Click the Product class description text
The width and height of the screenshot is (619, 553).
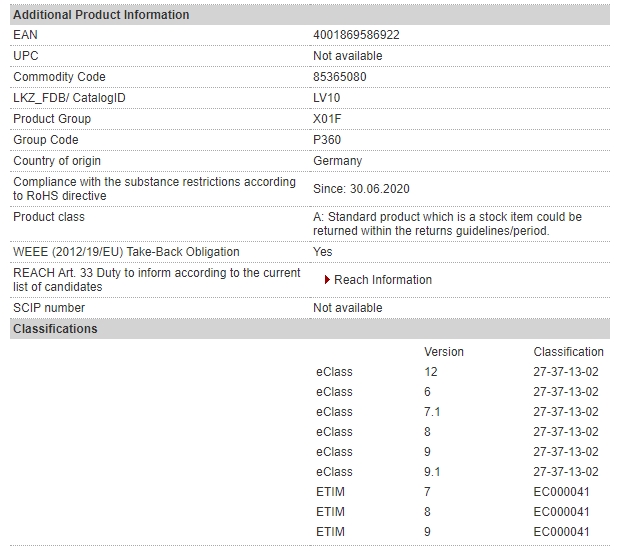[x=447, y=224]
